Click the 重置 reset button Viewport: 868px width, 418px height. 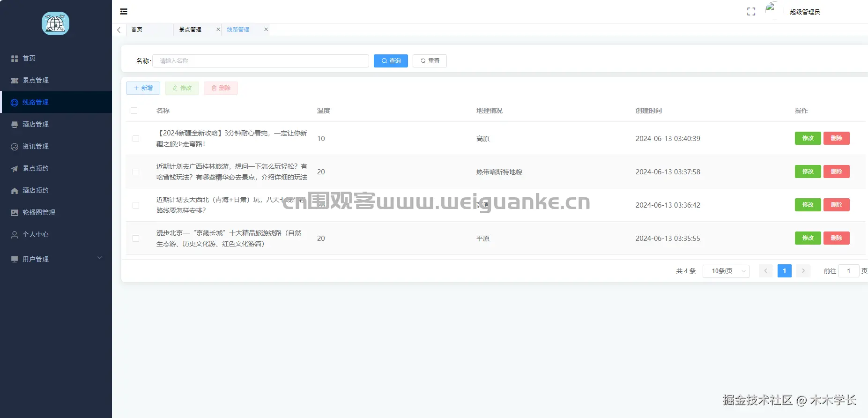(430, 61)
